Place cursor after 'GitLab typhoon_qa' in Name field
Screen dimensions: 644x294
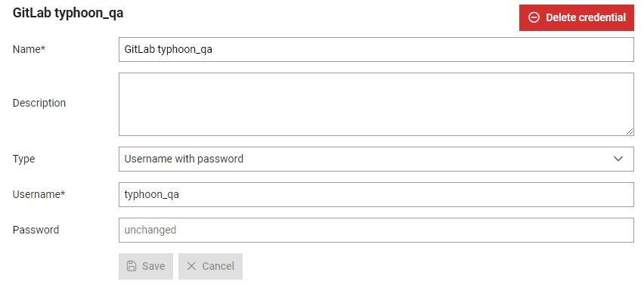tap(213, 50)
